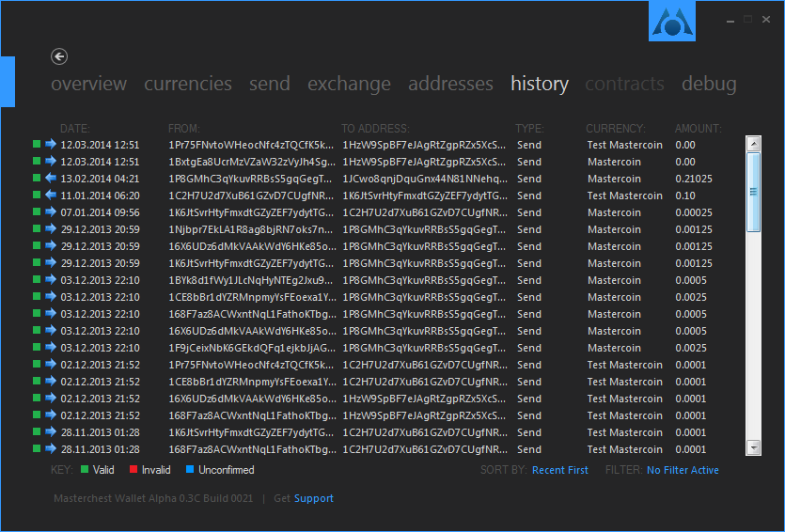Click the green Valid key square in the legend

click(85, 469)
